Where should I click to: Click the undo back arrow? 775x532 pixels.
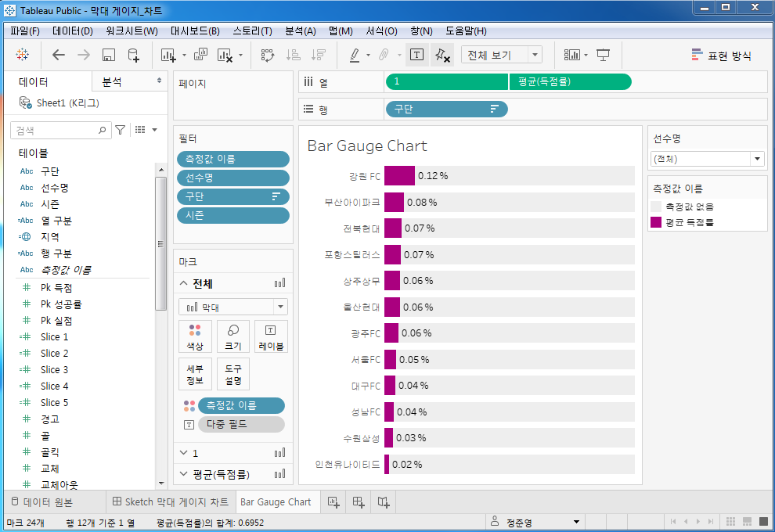[59, 55]
